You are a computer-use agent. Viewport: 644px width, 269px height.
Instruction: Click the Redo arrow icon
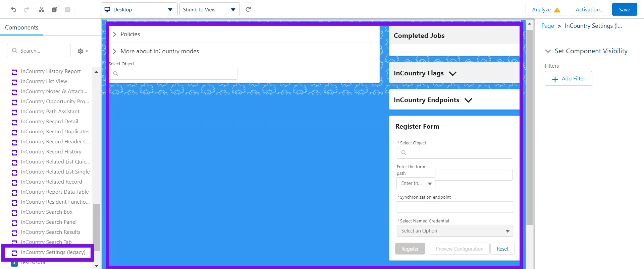click(x=26, y=9)
